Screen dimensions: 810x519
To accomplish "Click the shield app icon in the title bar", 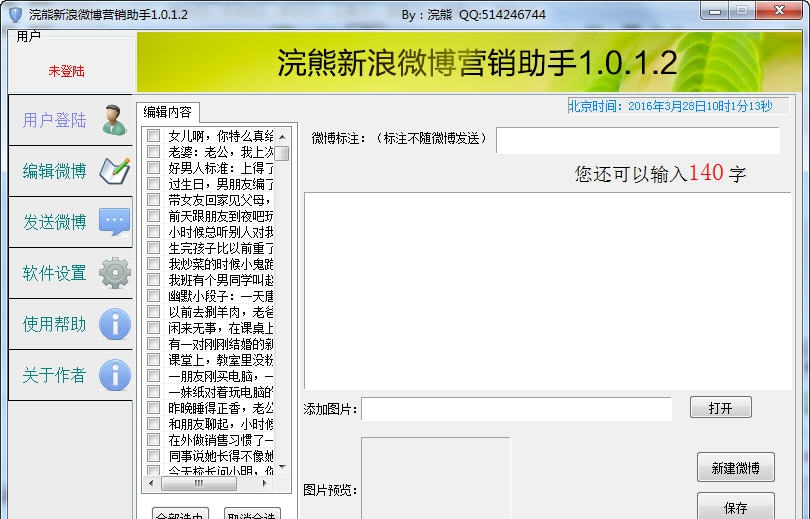I will coord(15,14).
